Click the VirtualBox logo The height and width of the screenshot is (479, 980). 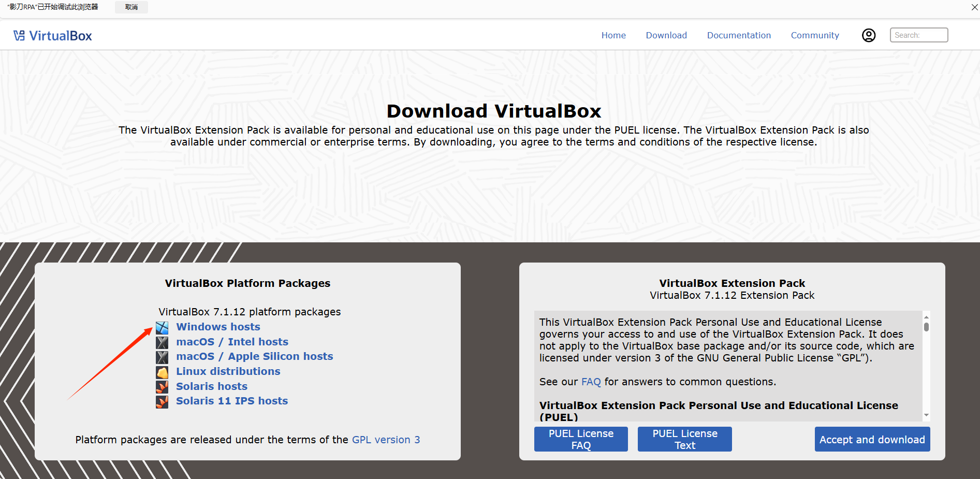coord(52,35)
